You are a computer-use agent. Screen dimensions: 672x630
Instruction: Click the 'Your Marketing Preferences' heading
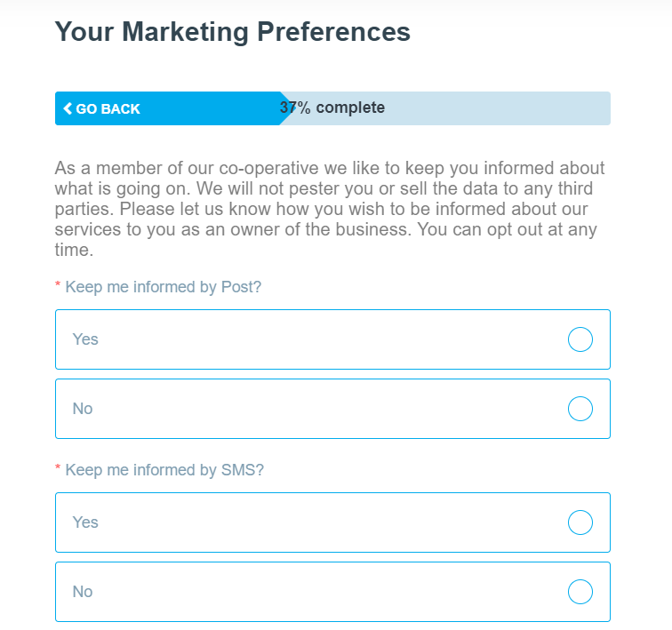coord(233,32)
